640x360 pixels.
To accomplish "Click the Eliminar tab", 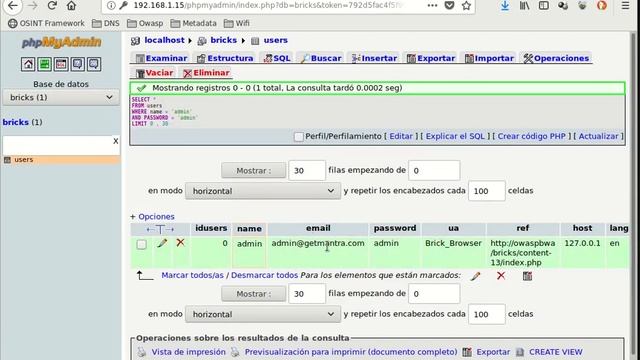I will [x=207, y=73].
